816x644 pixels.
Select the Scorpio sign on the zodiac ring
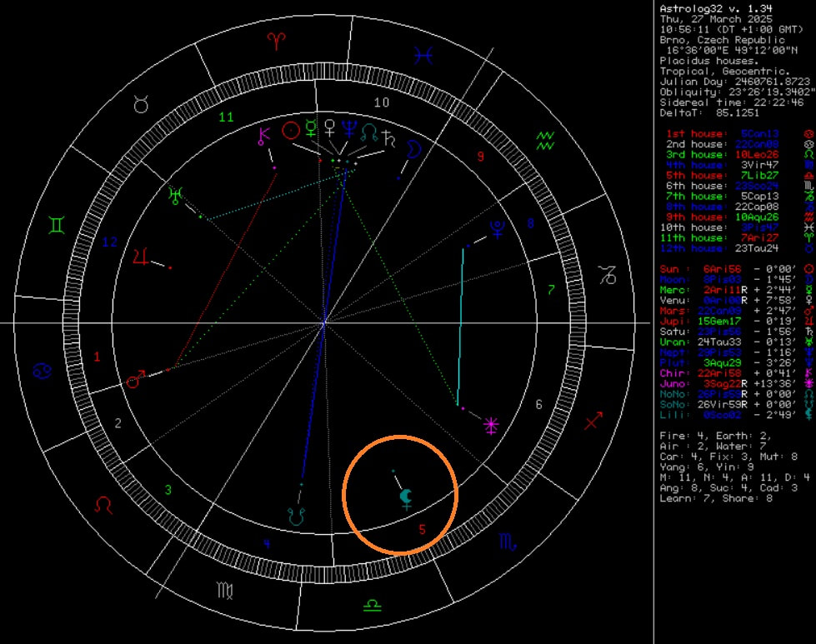click(x=508, y=541)
